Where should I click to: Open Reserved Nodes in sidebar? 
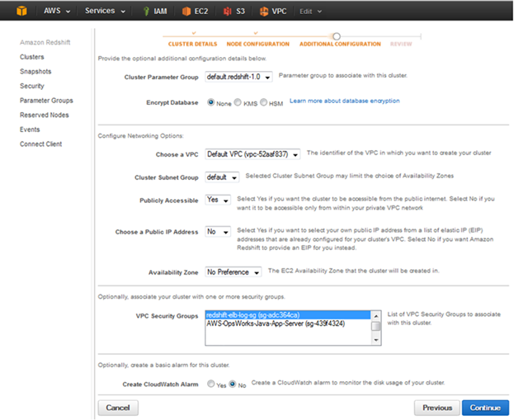tap(45, 115)
